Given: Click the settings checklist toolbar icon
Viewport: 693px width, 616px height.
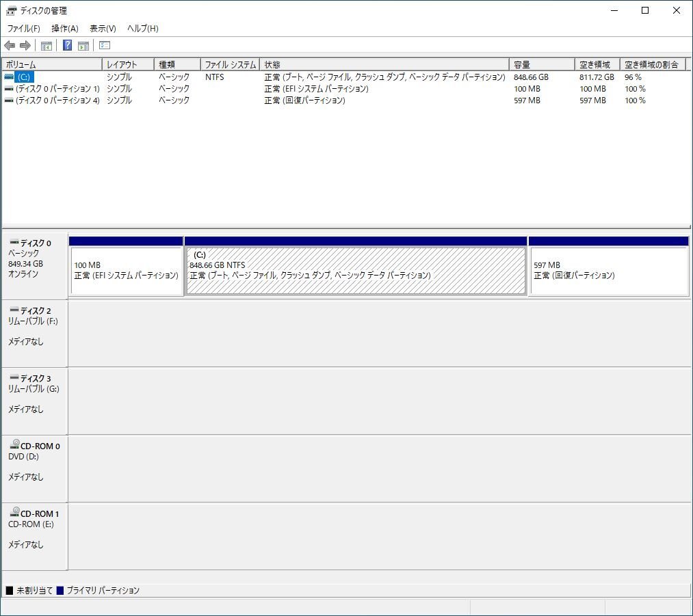Looking at the screenshot, I should pyautogui.click(x=105, y=45).
